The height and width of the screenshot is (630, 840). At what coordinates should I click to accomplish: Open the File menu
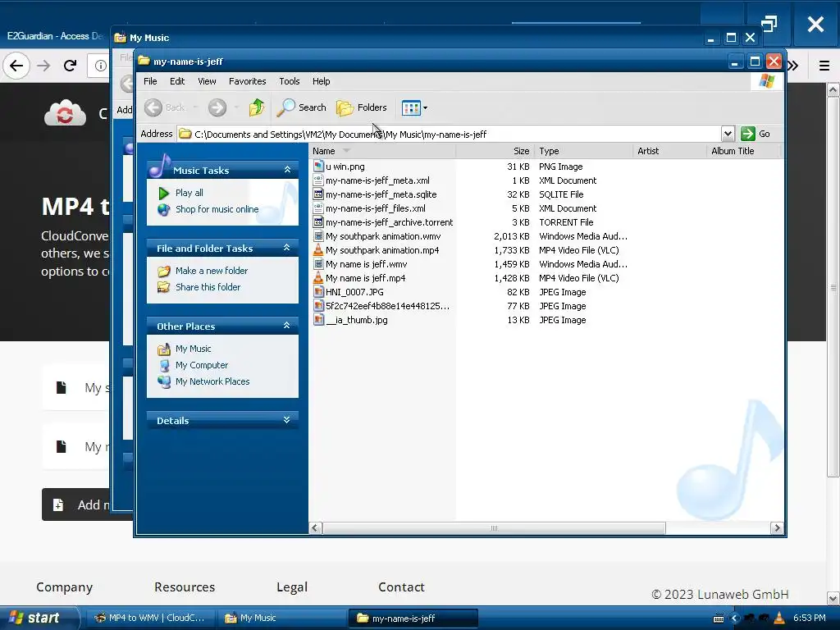coord(151,81)
